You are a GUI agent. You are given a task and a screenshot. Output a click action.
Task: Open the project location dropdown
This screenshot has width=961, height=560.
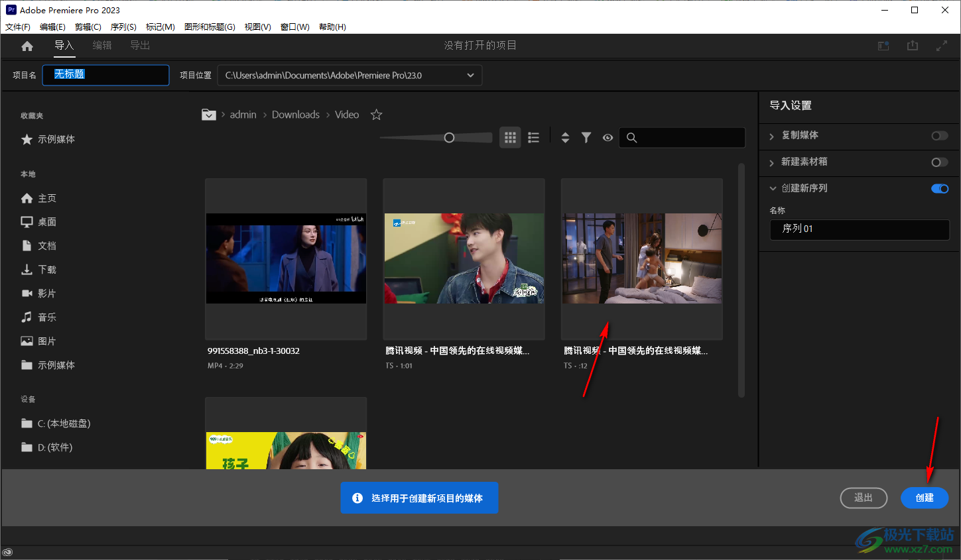350,75
